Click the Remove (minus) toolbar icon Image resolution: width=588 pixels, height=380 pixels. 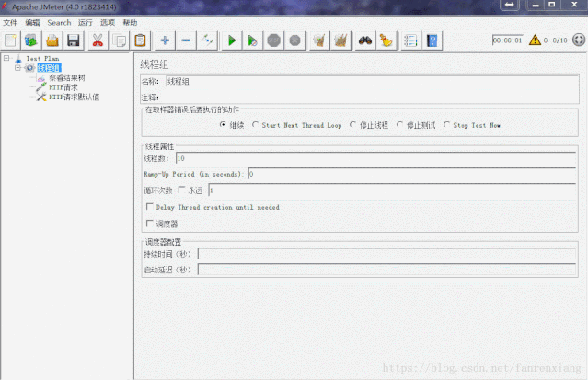pyautogui.click(x=186, y=40)
